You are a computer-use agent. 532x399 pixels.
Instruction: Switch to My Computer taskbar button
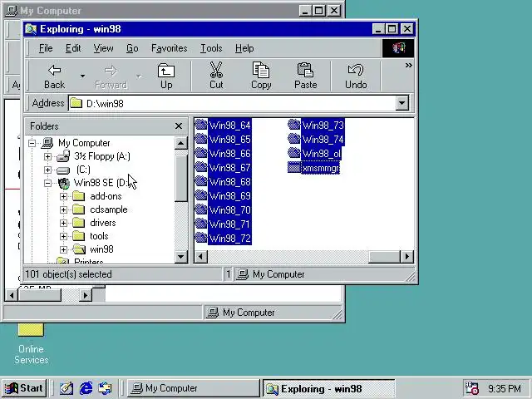tap(194, 388)
